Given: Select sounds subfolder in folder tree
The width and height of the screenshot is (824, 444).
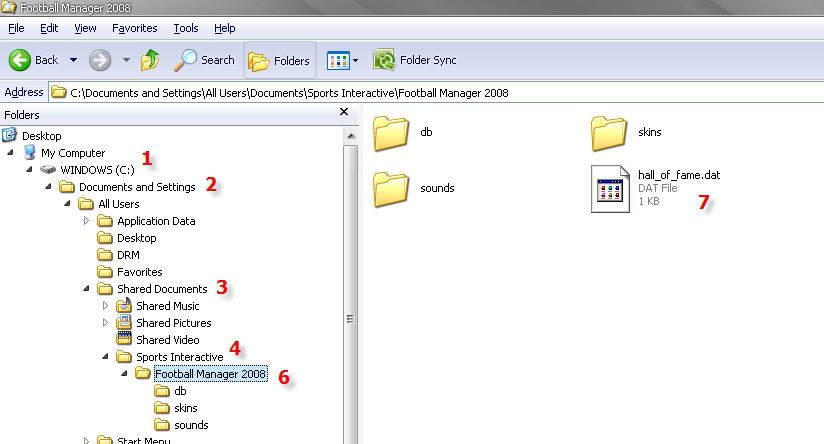Looking at the screenshot, I should click(191, 425).
